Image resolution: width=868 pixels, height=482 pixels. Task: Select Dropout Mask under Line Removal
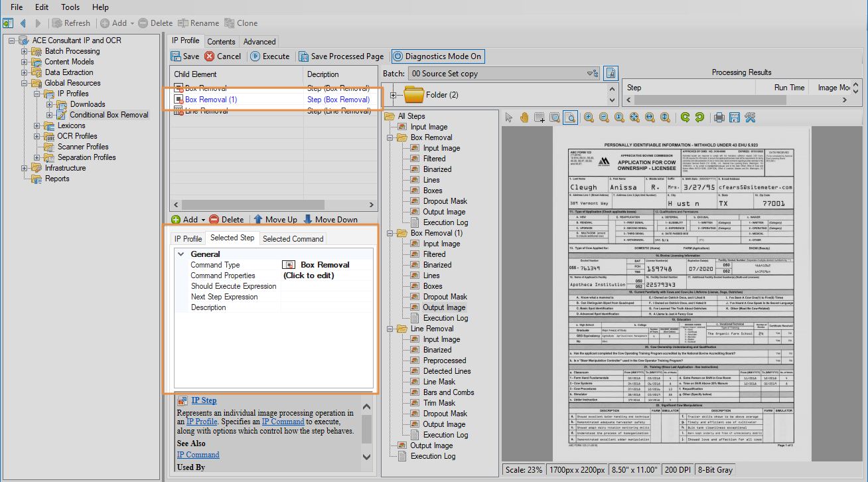pos(445,414)
